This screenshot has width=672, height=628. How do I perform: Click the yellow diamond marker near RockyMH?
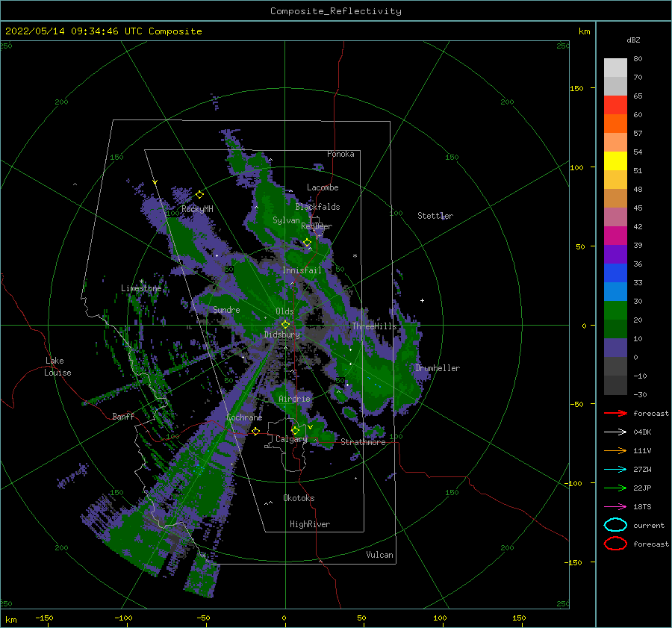point(199,195)
